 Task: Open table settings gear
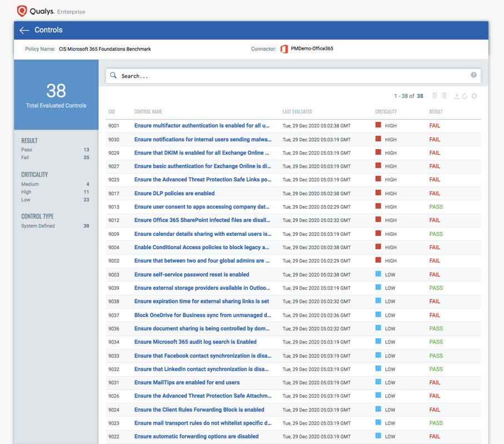(x=474, y=96)
